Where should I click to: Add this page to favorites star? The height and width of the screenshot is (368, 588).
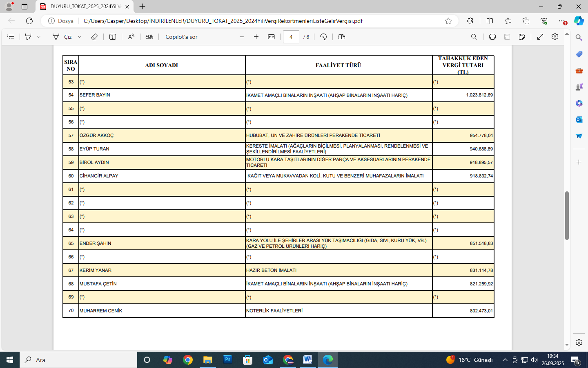tap(448, 21)
